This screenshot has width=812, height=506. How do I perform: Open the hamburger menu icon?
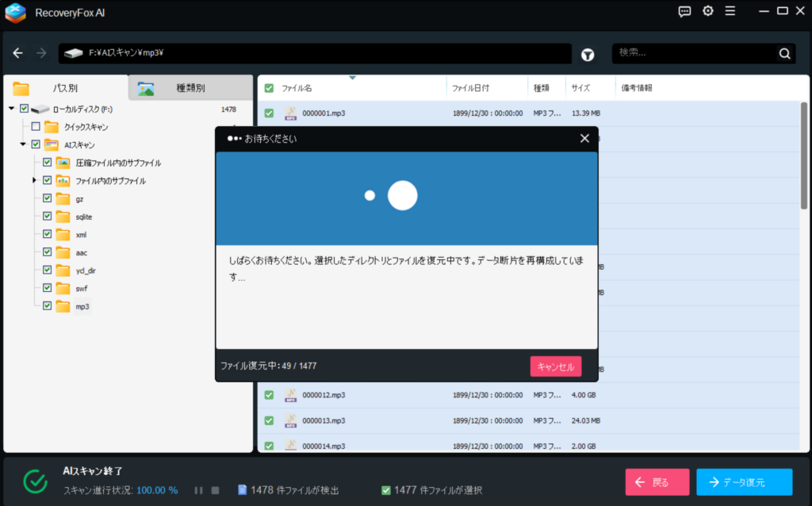pyautogui.click(x=730, y=11)
